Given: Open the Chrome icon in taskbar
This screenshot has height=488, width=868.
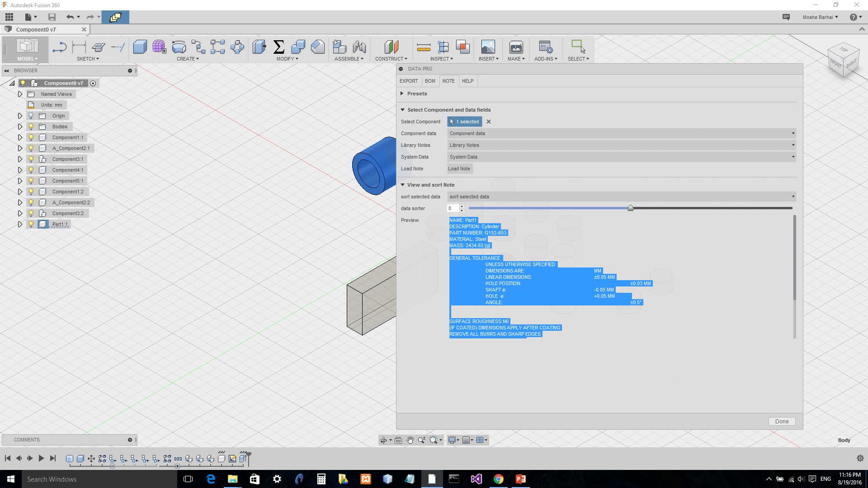Looking at the screenshot, I should pyautogui.click(x=498, y=479).
